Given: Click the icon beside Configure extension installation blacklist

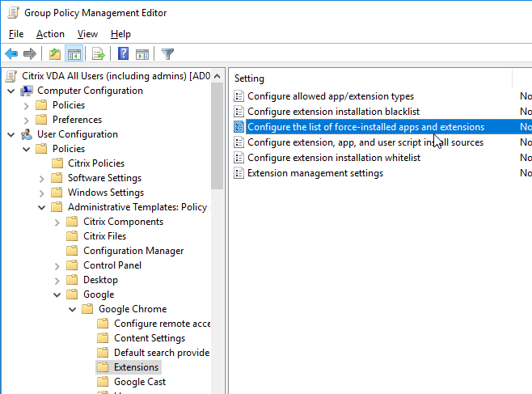Looking at the screenshot, I should click(x=239, y=112).
